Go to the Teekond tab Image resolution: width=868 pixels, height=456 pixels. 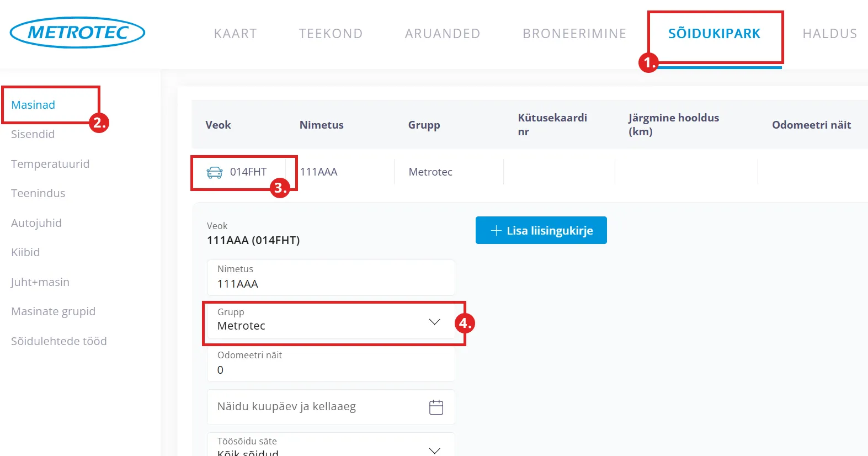[x=331, y=34]
